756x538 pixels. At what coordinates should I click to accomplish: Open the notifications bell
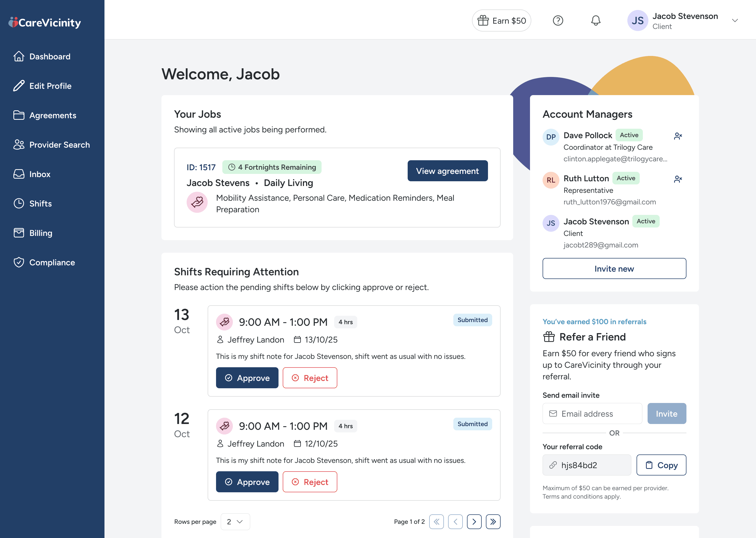tap(595, 20)
